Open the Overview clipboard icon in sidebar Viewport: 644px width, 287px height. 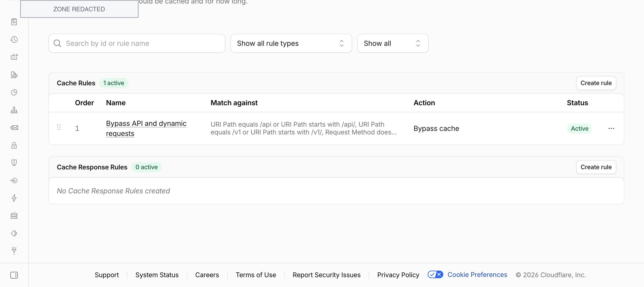tap(14, 22)
